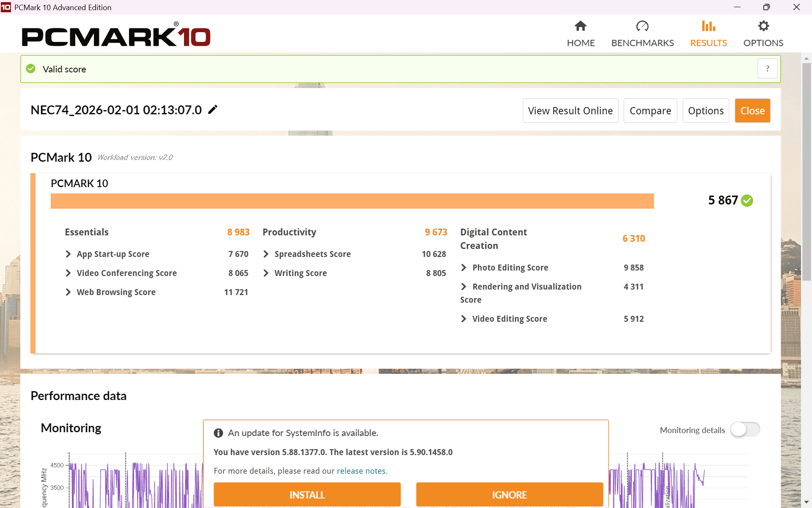Click View Result Online

click(x=570, y=110)
